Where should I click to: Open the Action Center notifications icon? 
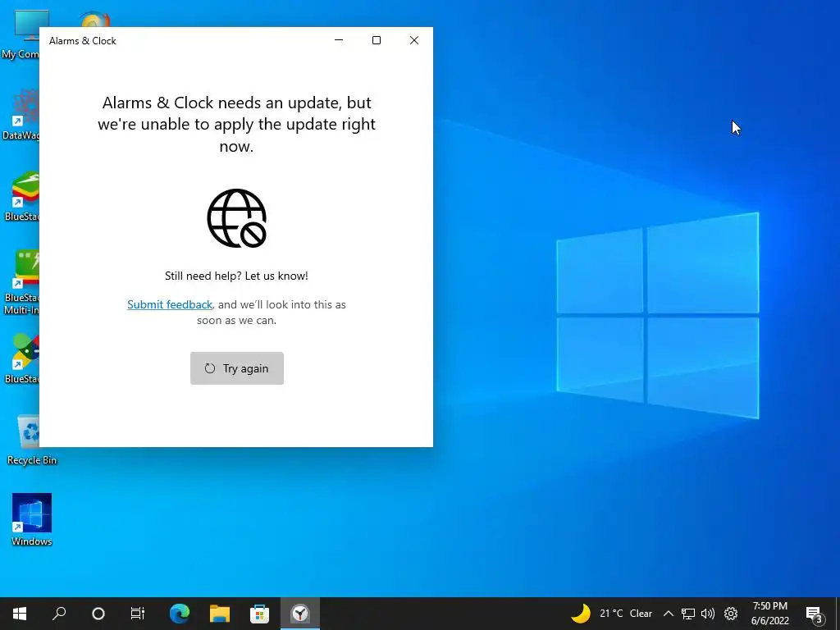[x=814, y=614]
